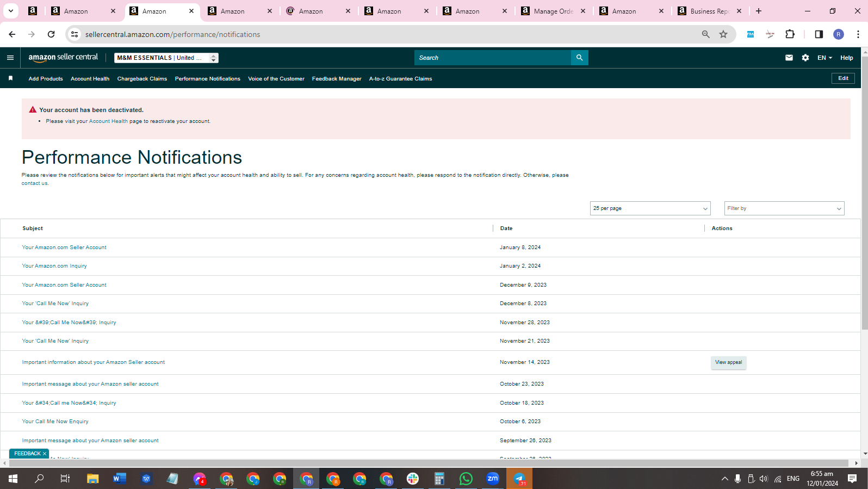
Task: Open the messages envelope icon
Action: click(789, 58)
